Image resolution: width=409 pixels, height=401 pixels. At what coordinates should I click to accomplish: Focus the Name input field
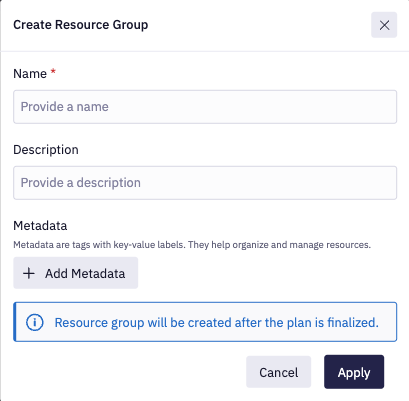click(x=205, y=107)
